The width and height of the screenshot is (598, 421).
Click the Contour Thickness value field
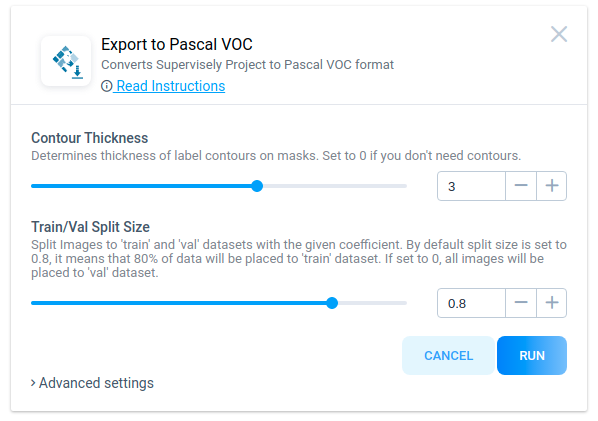click(471, 186)
